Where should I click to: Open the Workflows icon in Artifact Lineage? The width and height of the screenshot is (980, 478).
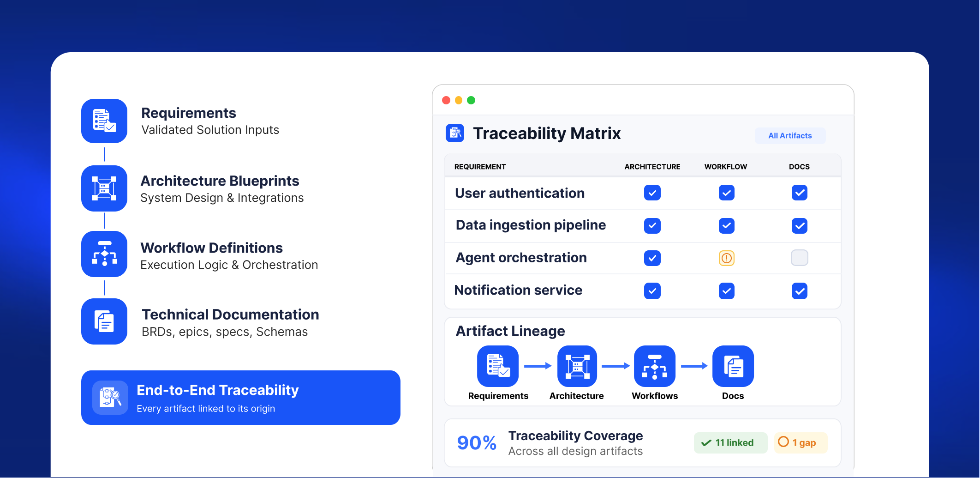click(x=654, y=366)
